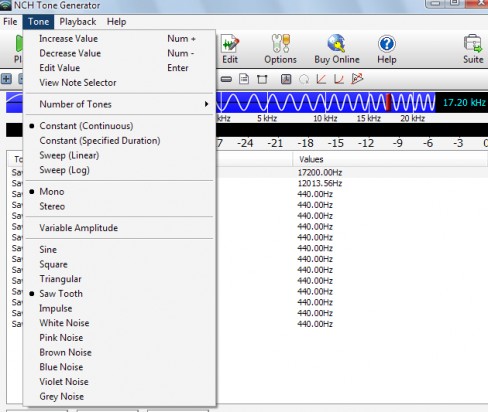
Task: Click the sweep bar at 10 kHz
Action: (325, 102)
